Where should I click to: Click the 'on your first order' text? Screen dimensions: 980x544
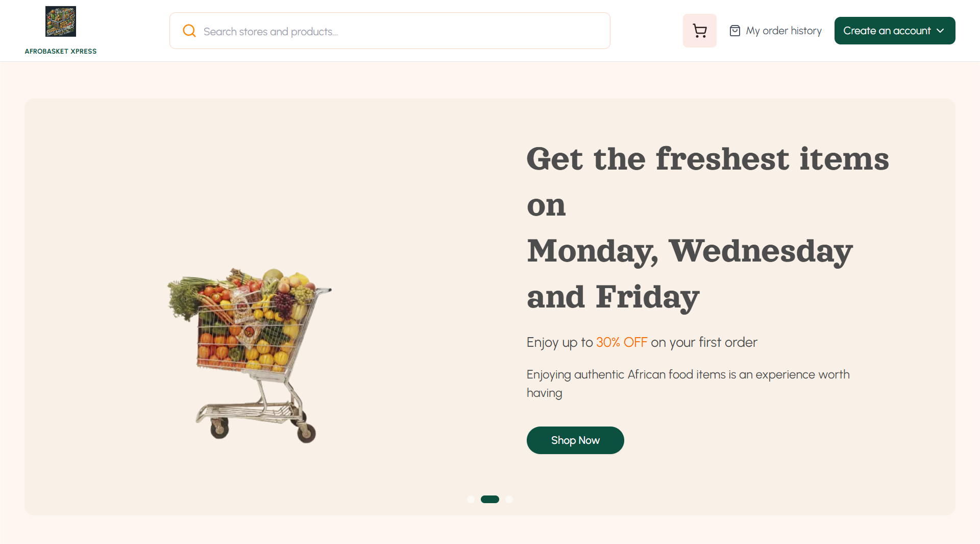point(704,342)
